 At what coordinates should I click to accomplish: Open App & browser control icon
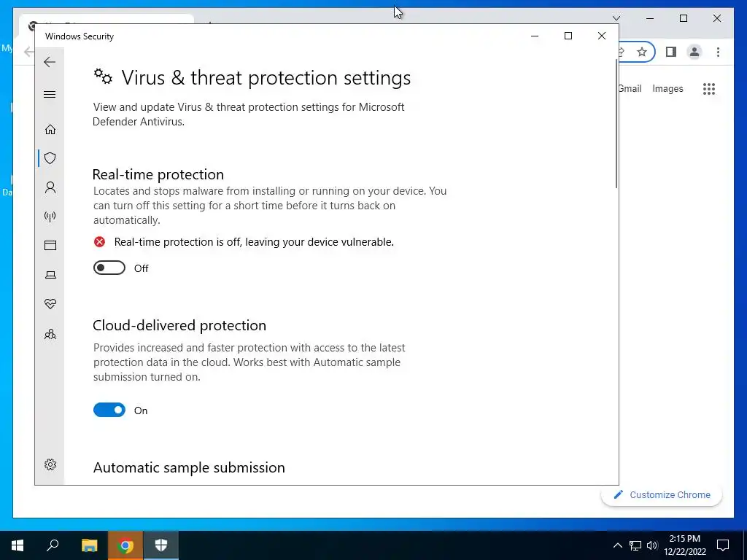(50, 245)
